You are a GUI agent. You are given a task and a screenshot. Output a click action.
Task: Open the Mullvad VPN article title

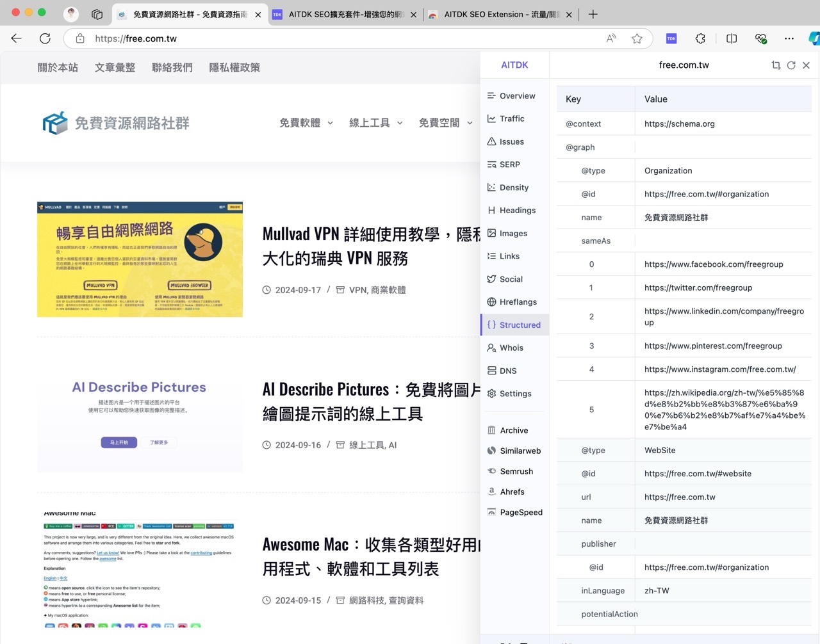point(371,246)
